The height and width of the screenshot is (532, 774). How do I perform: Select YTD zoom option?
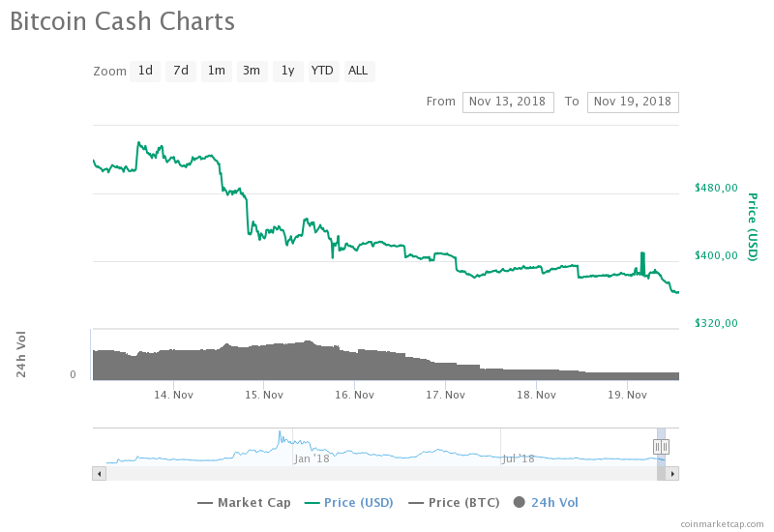pos(322,71)
